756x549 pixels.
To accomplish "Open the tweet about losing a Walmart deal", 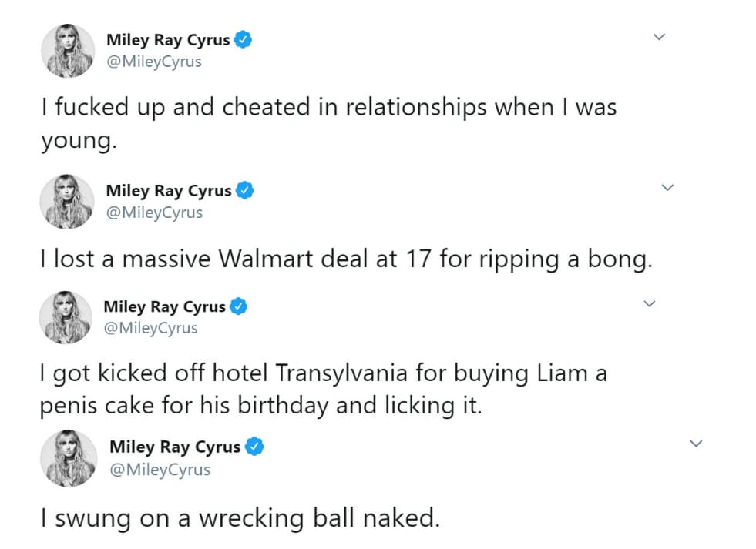I will 346,259.
